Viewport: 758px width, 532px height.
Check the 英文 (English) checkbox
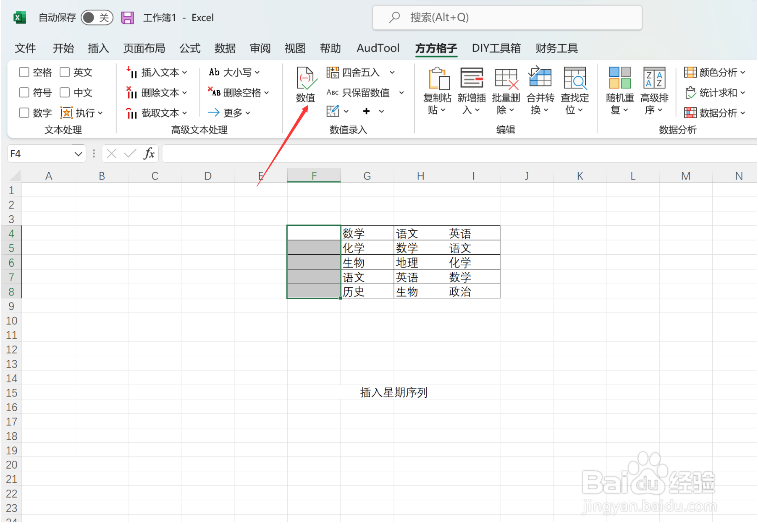(x=65, y=72)
